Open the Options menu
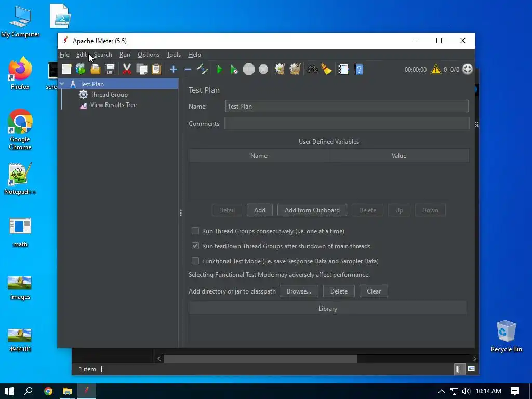The image size is (532, 399). pyautogui.click(x=148, y=55)
